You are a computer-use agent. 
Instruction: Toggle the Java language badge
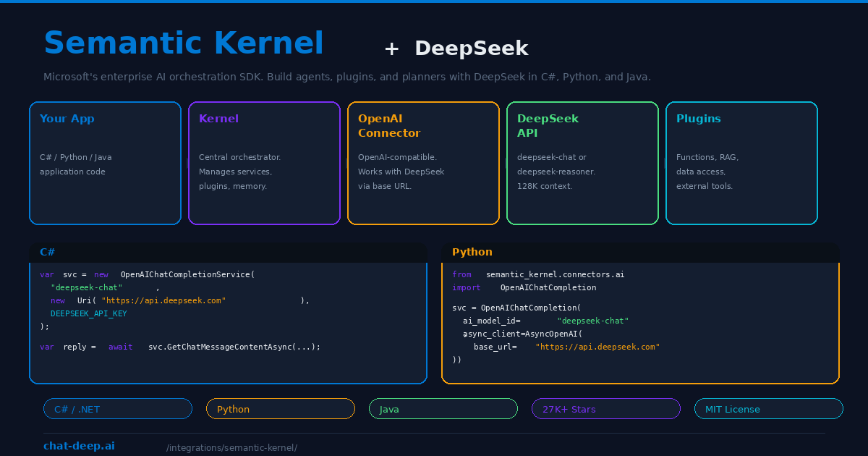tap(443, 408)
